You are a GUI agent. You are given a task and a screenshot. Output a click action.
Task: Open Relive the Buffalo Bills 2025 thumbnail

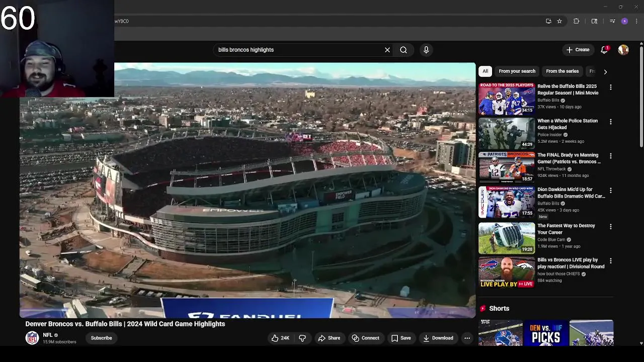tap(507, 99)
